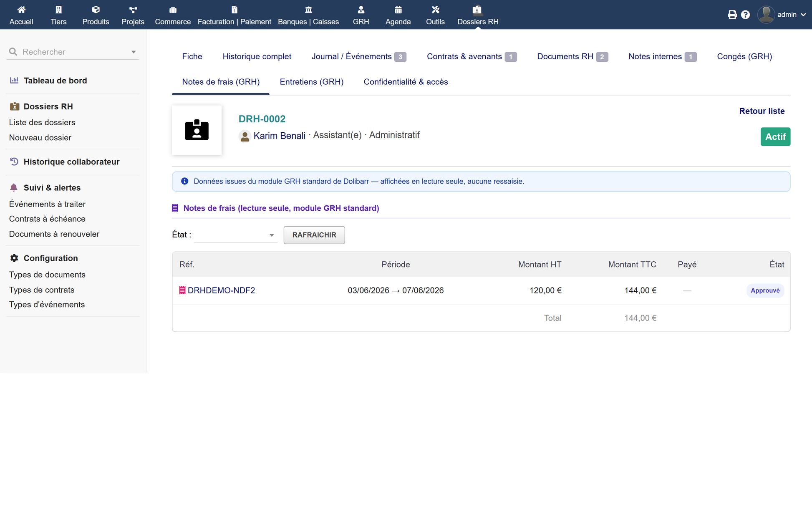This screenshot has width=812, height=530.
Task: Click the Approuvé status badge
Action: coord(765,290)
